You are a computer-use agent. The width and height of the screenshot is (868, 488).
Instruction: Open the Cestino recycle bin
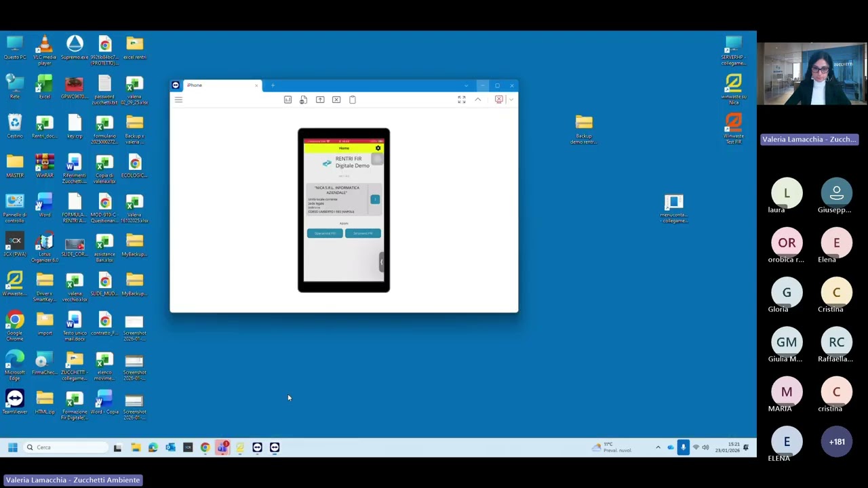(x=15, y=127)
